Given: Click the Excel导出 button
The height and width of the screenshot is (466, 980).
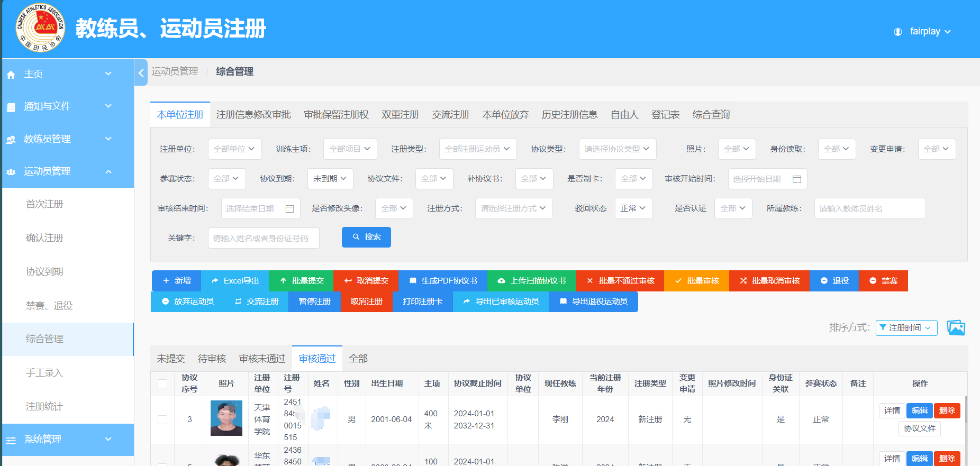Looking at the screenshot, I should coord(235,281).
